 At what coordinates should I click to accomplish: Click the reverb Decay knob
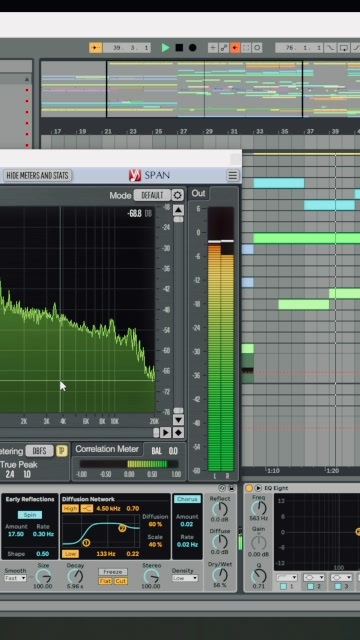(75, 576)
